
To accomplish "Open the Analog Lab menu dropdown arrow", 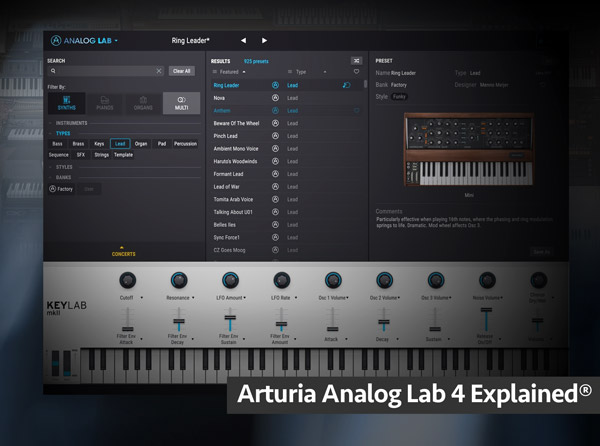I will (x=116, y=41).
